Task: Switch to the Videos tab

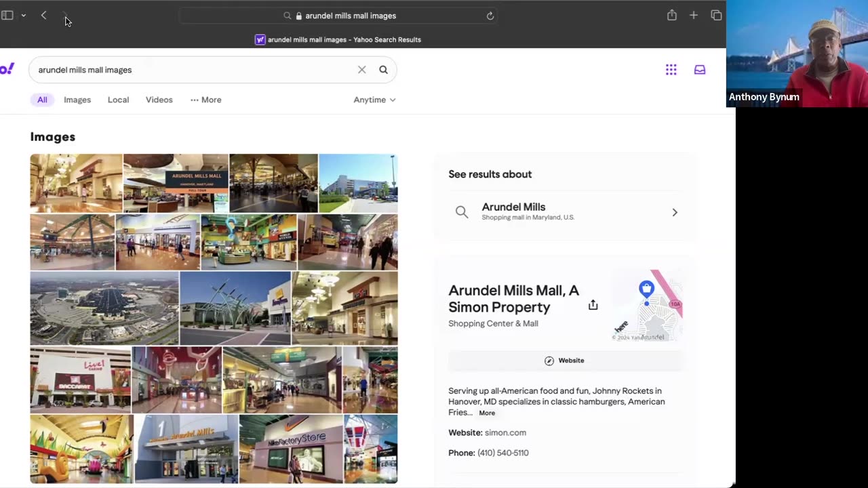Action: [159, 100]
